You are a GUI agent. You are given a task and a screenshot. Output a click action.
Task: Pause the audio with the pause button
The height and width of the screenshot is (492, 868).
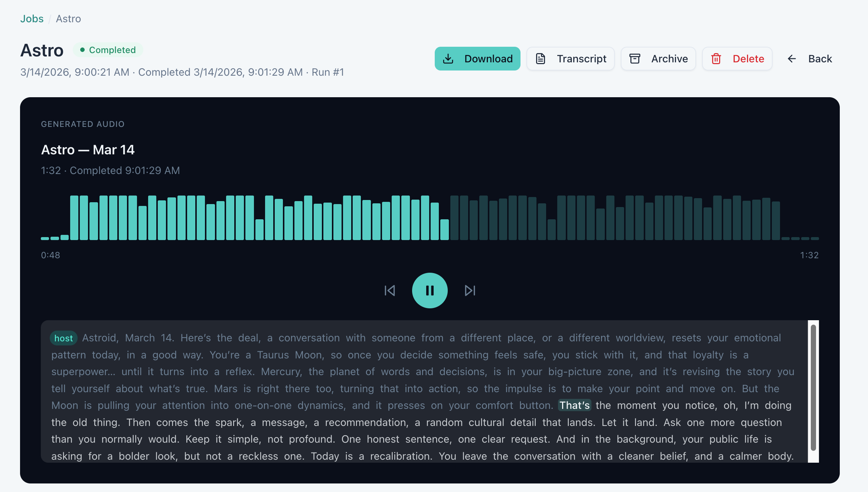click(x=430, y=291)
